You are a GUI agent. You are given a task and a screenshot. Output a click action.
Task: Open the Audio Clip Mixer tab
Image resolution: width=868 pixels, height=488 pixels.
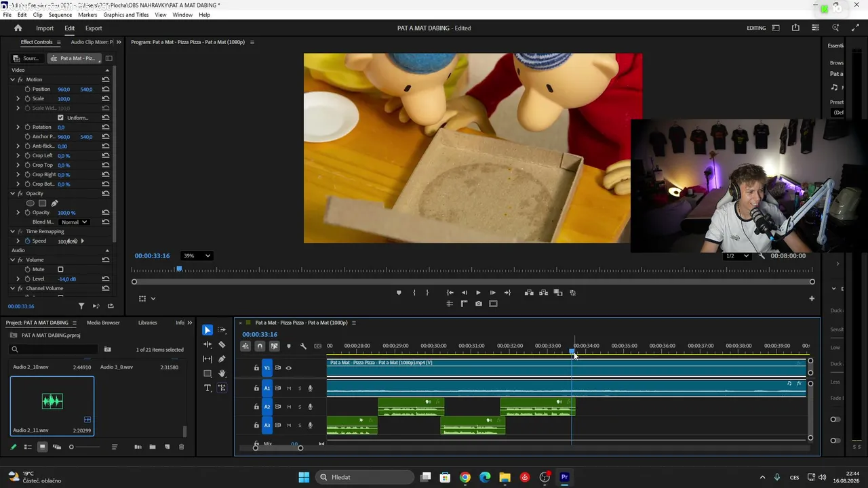[92, 42]
